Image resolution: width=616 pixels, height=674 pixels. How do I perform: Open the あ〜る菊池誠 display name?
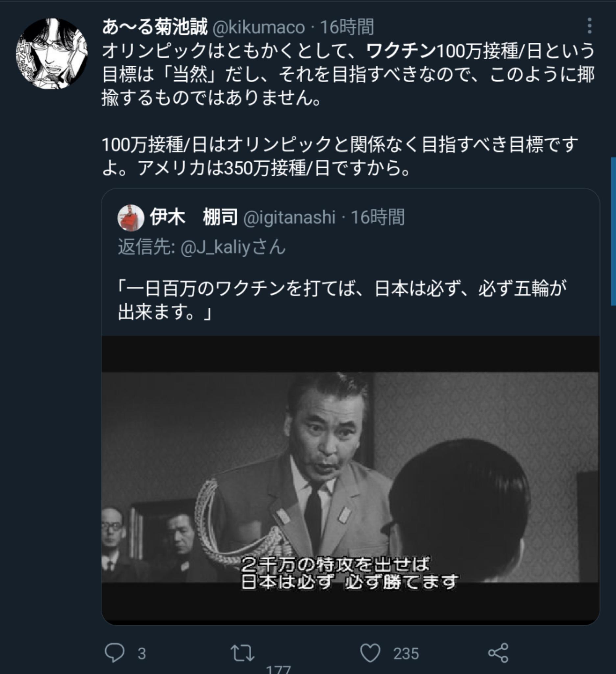[x=155, y=27]
